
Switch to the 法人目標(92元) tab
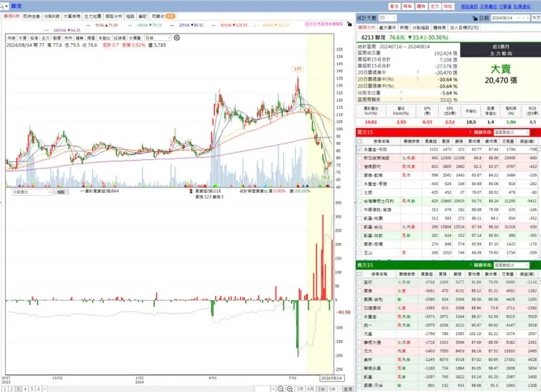(x=464, y=28)
